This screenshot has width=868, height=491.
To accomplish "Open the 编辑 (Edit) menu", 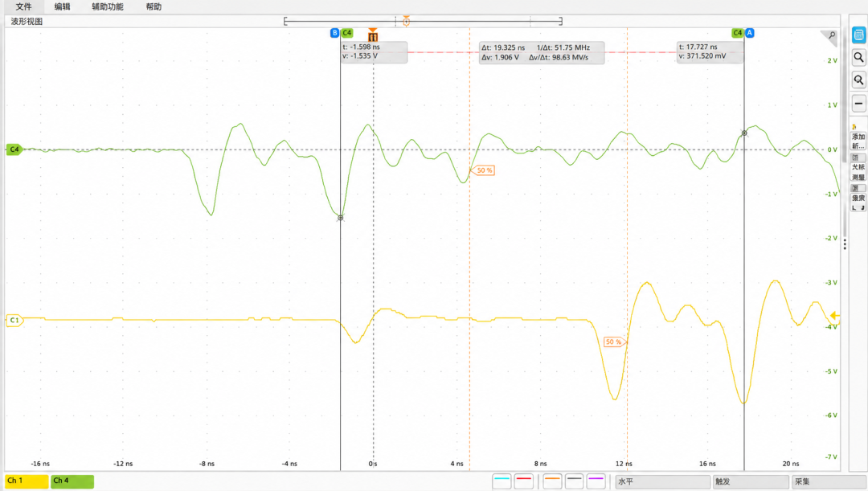I will 62,6.
